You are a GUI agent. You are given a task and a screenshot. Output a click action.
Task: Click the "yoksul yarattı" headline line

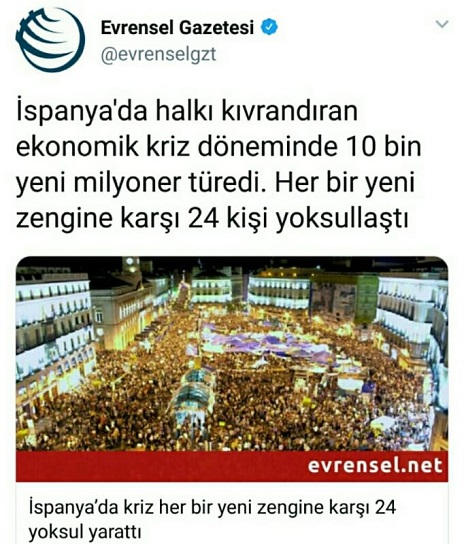click(x=84, y=532)
